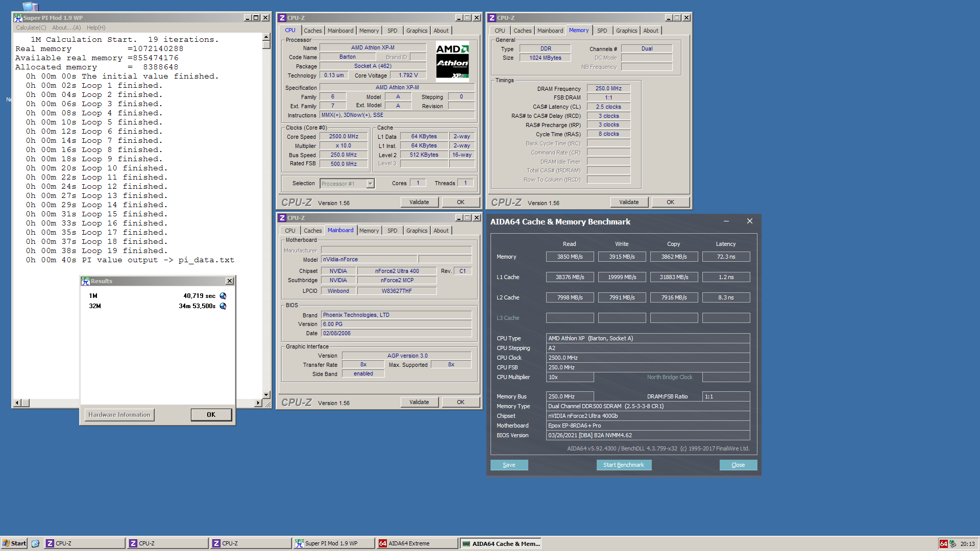Switch to the first CPU-Z taskbar item
Screen dimensions: 980x551
click(x=84, y=543)
